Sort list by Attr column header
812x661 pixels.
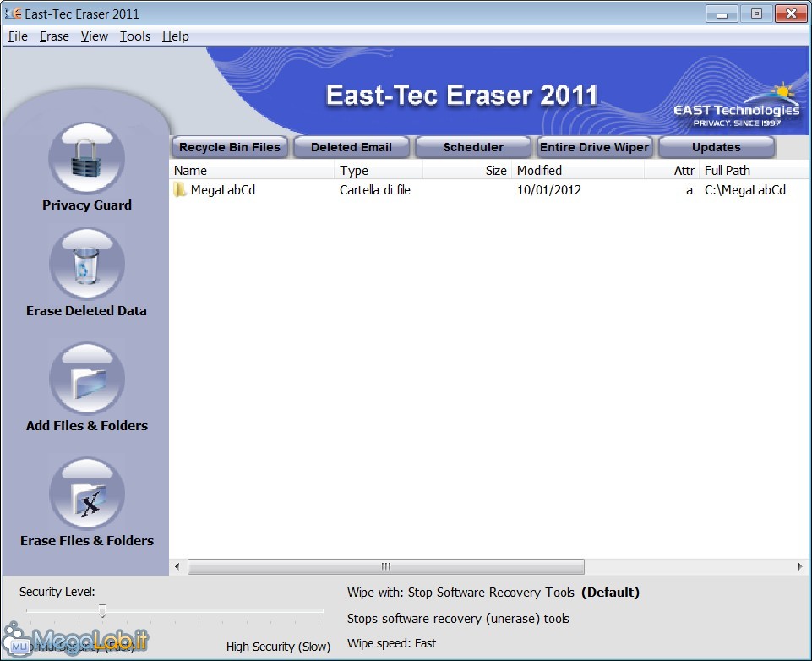[x=672, y=171]
